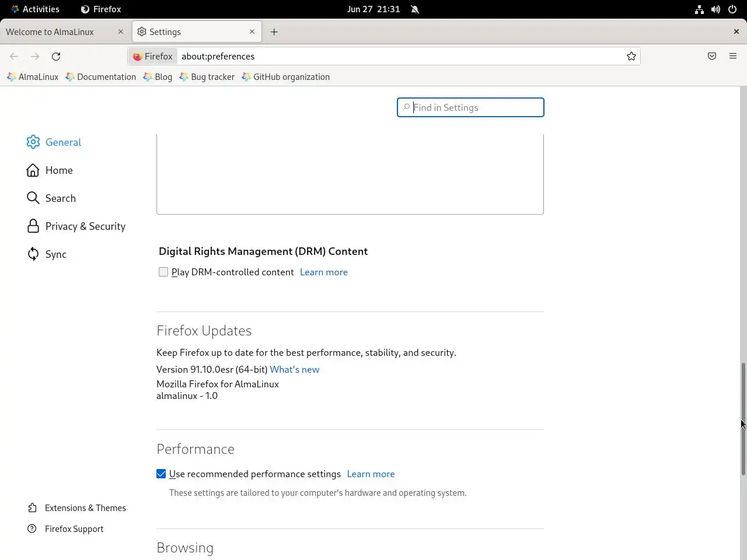
Task: Open the clock showing Jun 27 21:31
Action: point(373,9)
